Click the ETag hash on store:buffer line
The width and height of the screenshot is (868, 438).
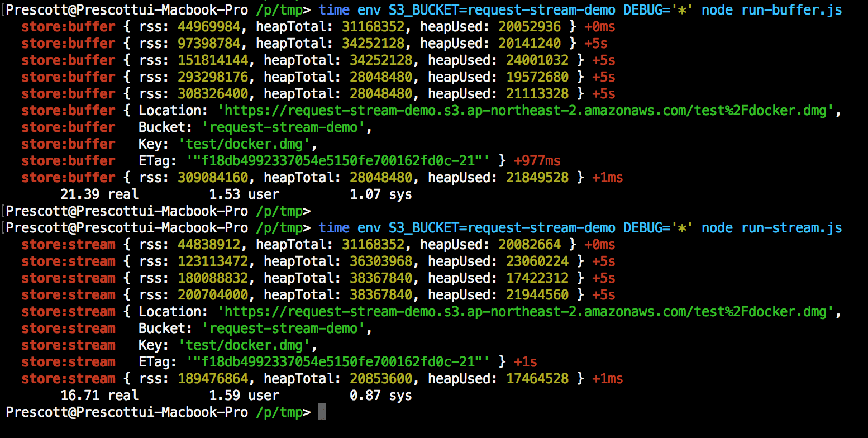coord(338,161)
